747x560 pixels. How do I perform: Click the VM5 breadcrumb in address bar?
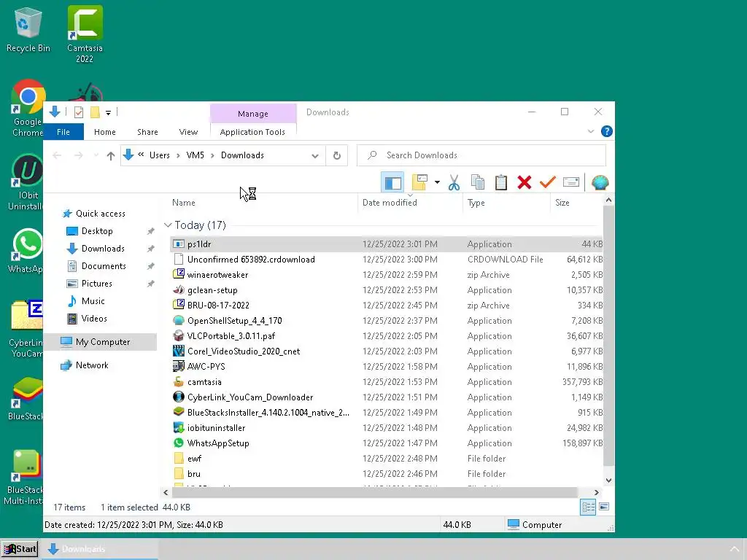click(195, 155)
